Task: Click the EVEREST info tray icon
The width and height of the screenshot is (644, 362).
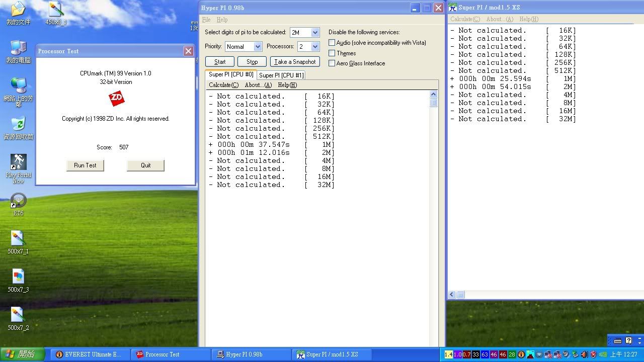Action: [521, 354]
